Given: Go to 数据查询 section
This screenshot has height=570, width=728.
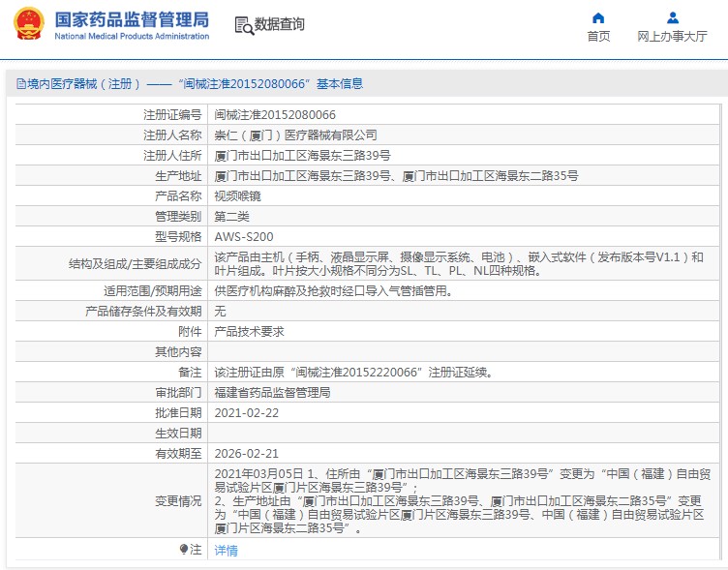Looking at the screenshot, I should (280, 25).
